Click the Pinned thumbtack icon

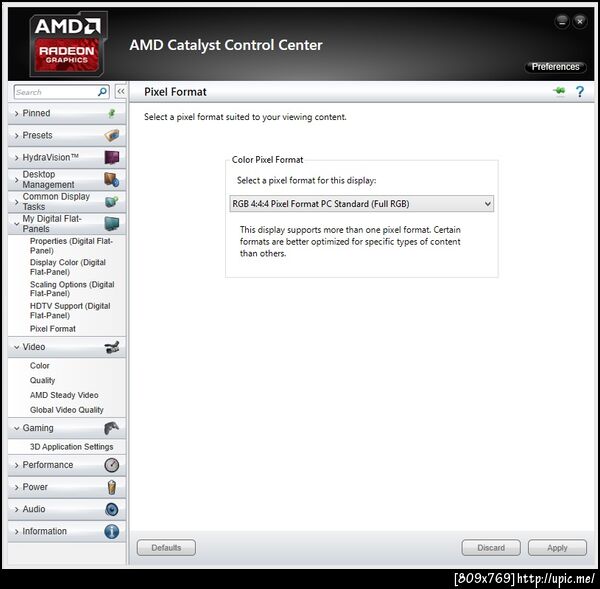[x=112, y=113]
